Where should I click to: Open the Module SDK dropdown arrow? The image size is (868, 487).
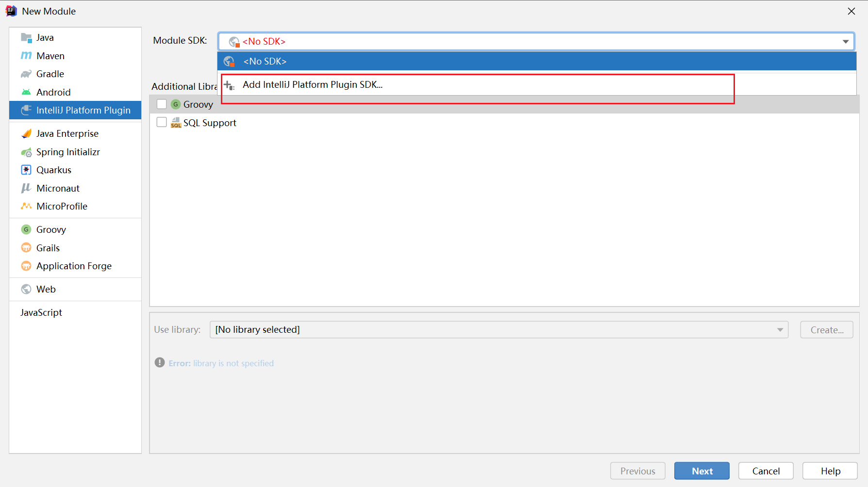(845, 41)
